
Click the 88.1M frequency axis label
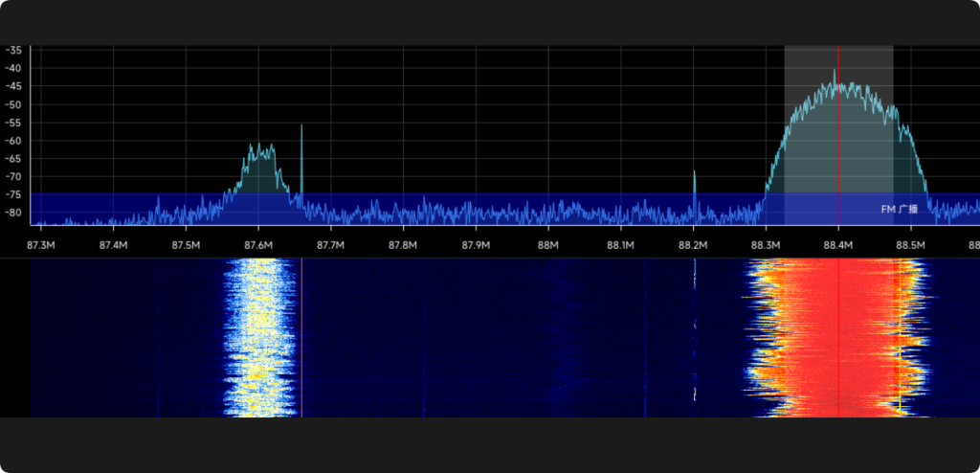click(620, 245)
